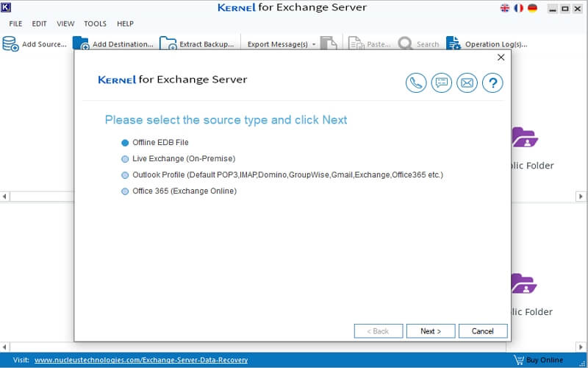Maximize the Kernel main window

click(x=565, y=9)
